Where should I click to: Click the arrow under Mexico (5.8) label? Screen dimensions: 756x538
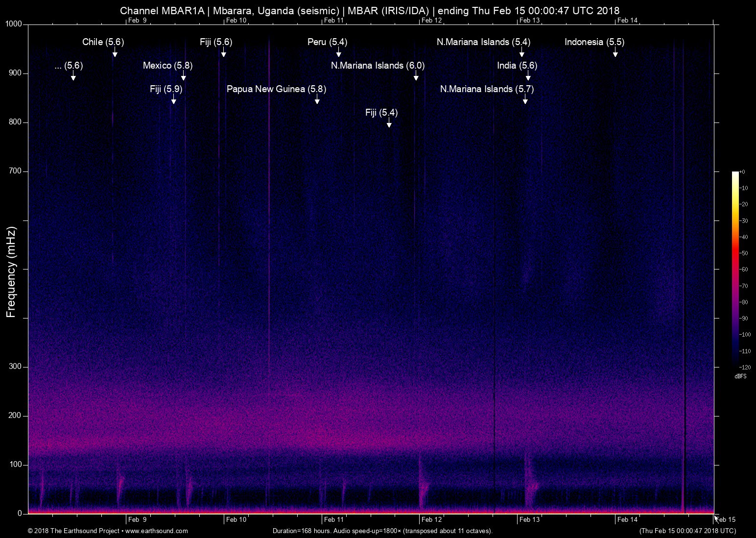[184, 75]
